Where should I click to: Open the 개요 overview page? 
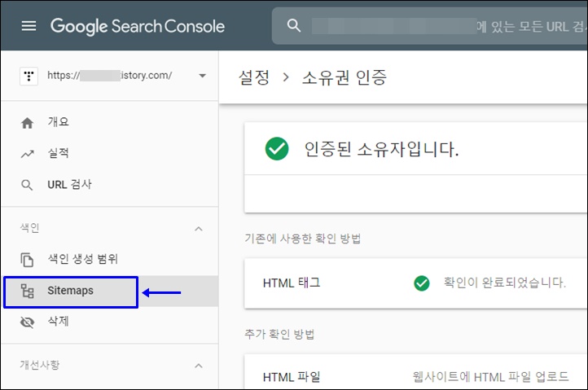tap(58, 121)
